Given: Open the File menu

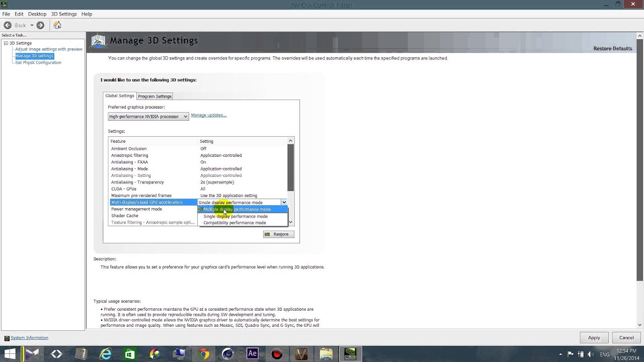Looking at the screenshot, I should coord(6,14).
